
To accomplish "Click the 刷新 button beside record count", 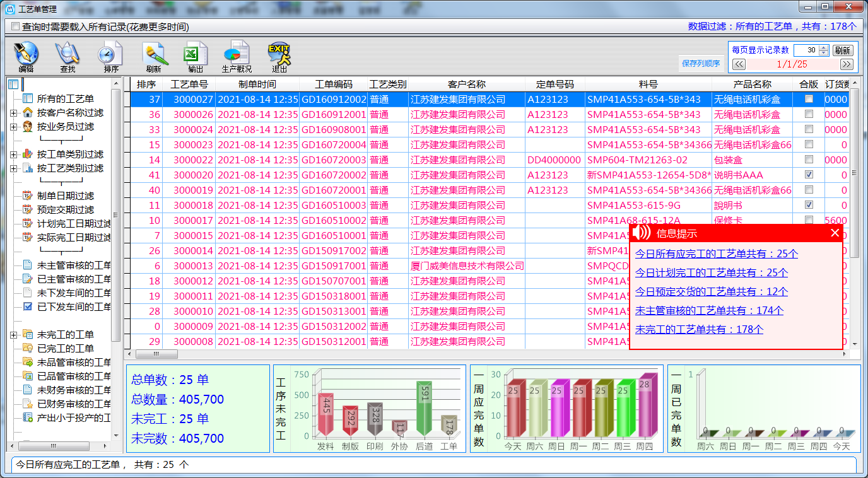I will (842, 50).
